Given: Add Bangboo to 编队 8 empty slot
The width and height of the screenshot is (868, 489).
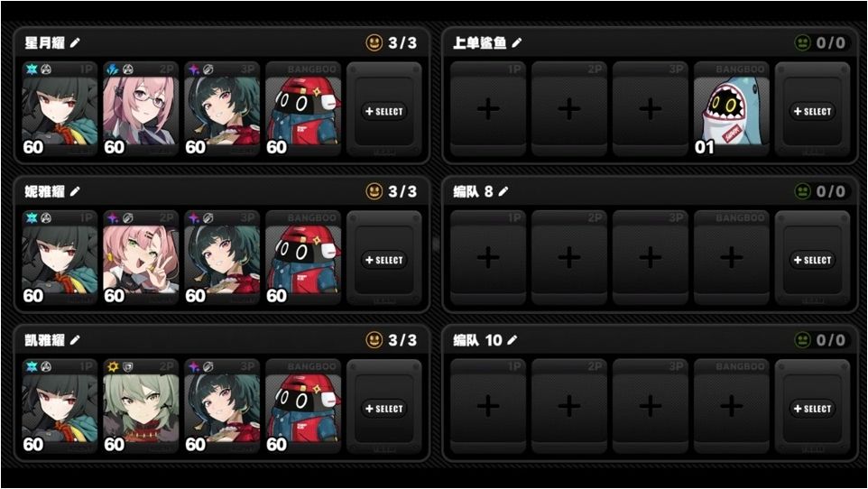Looking at the screenshot, I should tap(731, 259).
